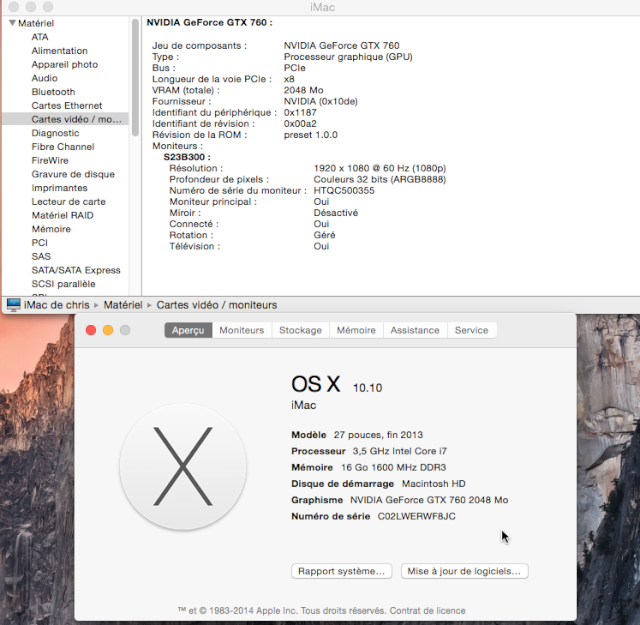Image resolution: width=640 pixels, height=625 pixels.
Task: Select Cartes Ethernet in the sidebar
Action: click(67, 105)
